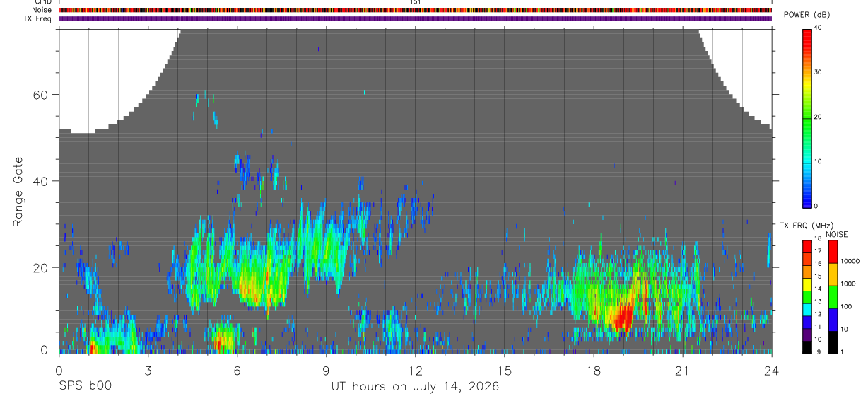The image size is (868, 401).
Task: Click the UT hours on July 14, 2026 title
Action: click(415, 386)
